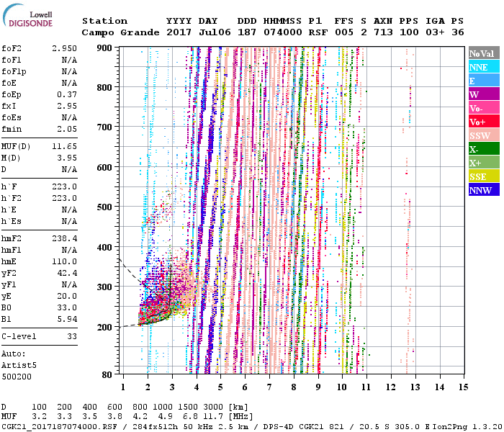Click the foF2 value 2.950
The width and height of the screenshot is (504, 432).
[63, 48]
